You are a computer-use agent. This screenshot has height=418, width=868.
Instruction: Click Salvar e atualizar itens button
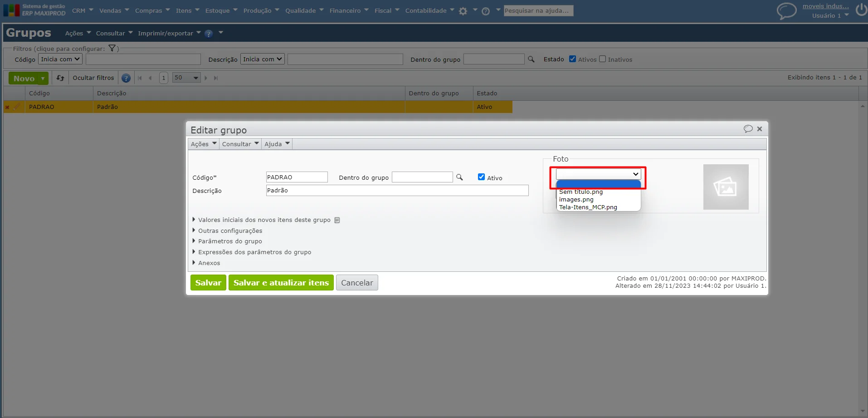coord(281,282)
